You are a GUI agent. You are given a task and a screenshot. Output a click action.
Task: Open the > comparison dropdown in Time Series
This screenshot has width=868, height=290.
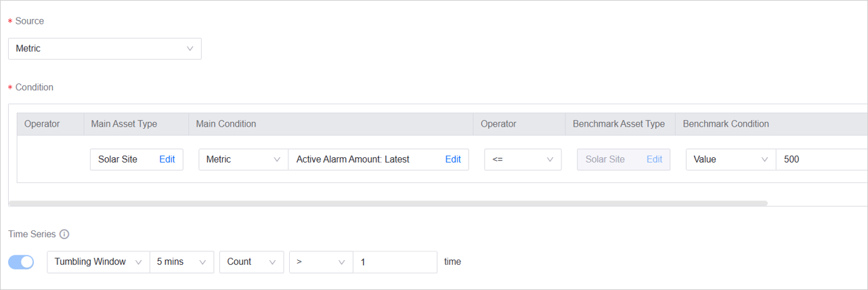pyautogui.click(x=321, y=262)
